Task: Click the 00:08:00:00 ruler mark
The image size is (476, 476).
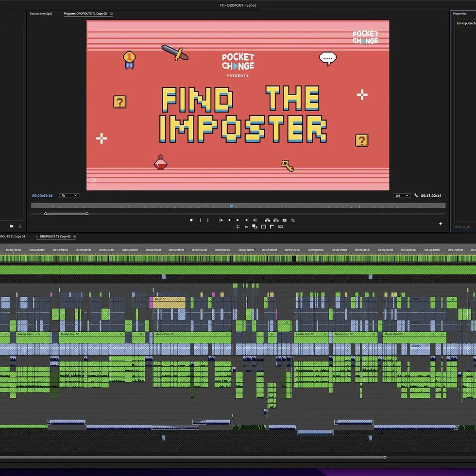Action: tap(316, 250)
